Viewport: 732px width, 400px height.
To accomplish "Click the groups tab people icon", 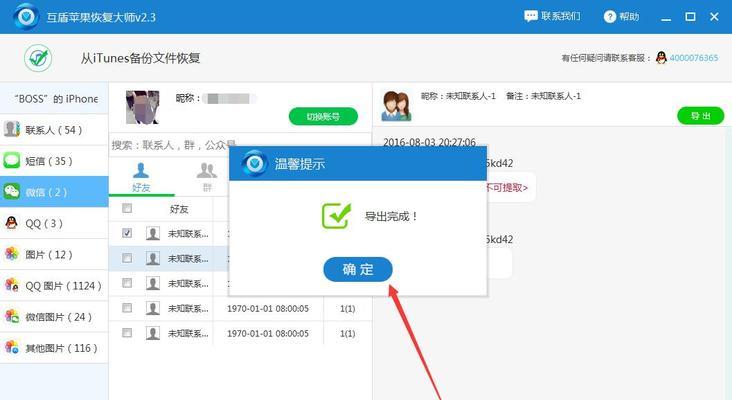I will [207, 170].
